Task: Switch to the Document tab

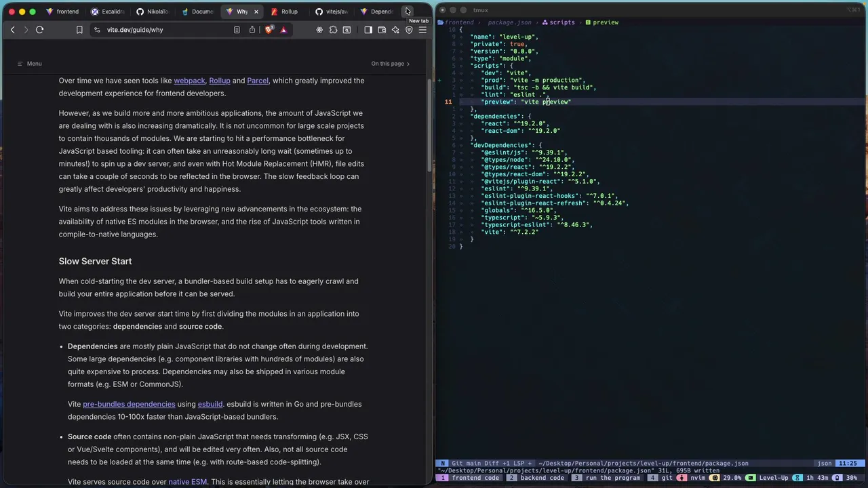Action: 197,12
